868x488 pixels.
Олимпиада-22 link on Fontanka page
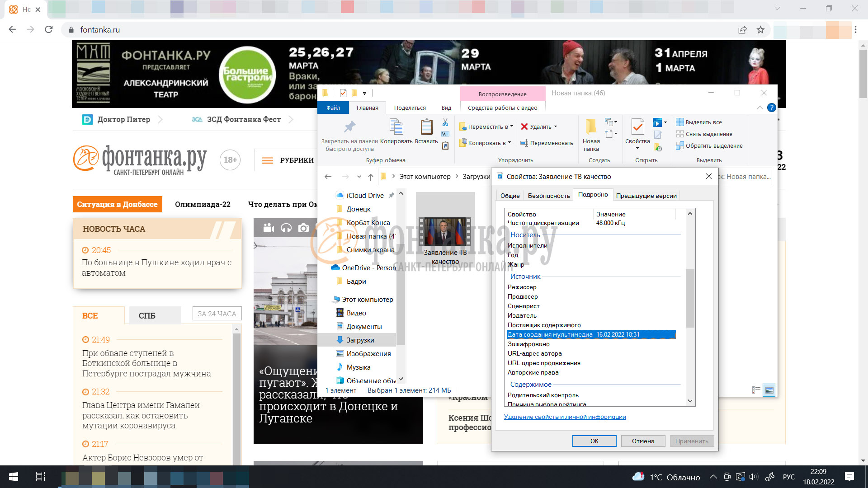pyautogui.click(x=203, y=204)
